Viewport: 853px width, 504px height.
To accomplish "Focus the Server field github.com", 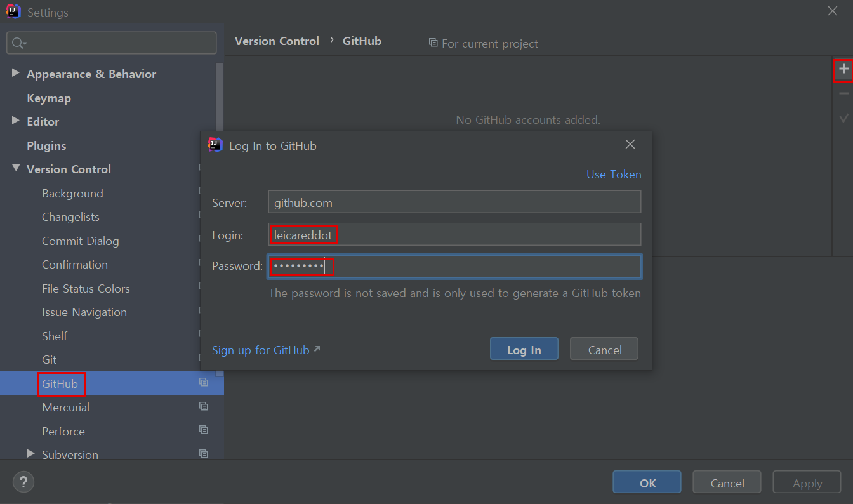I will (454, 203).
